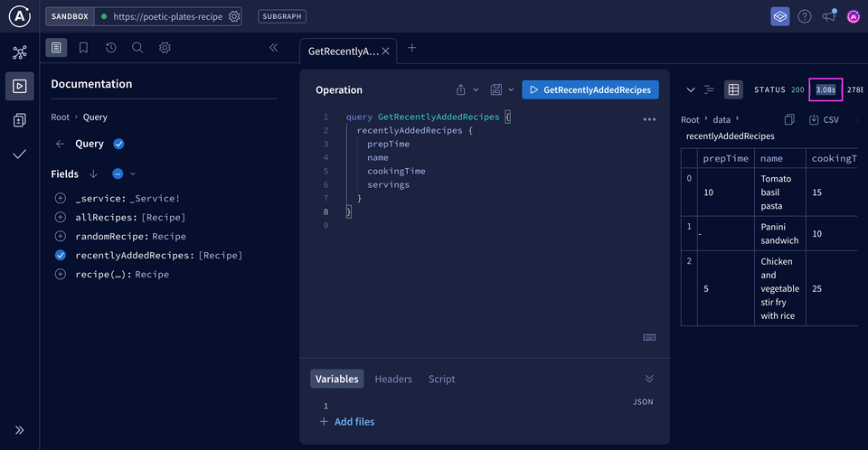The height and width of the screenshot is (450, 868).
Task: Open the announcements megaphone icon
Action: click(x=829, y=15)
